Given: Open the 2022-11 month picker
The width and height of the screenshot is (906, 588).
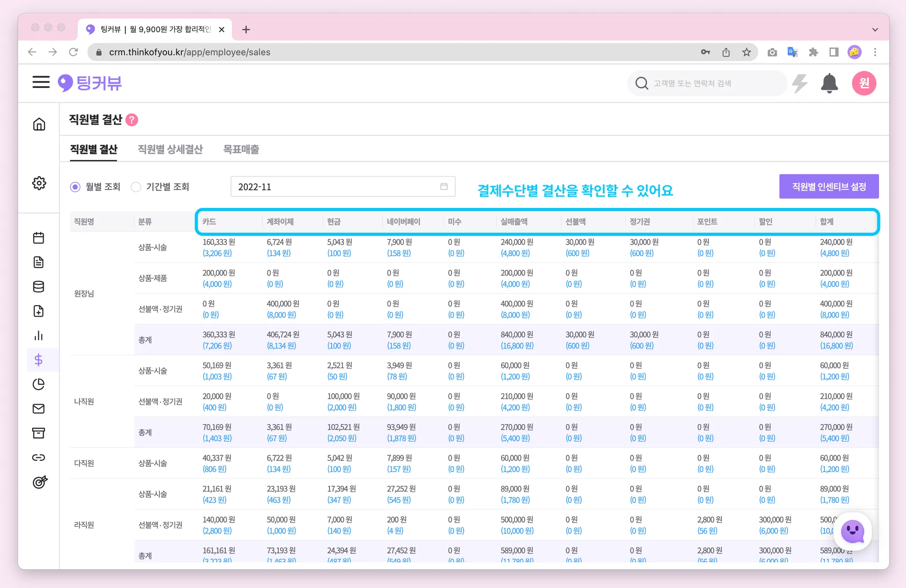Looking at the screenshot, I should tap(342, 187).
